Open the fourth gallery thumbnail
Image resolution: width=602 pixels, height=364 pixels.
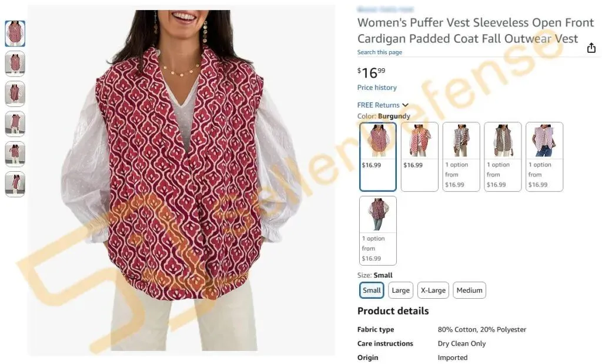(x=15, y=123)
